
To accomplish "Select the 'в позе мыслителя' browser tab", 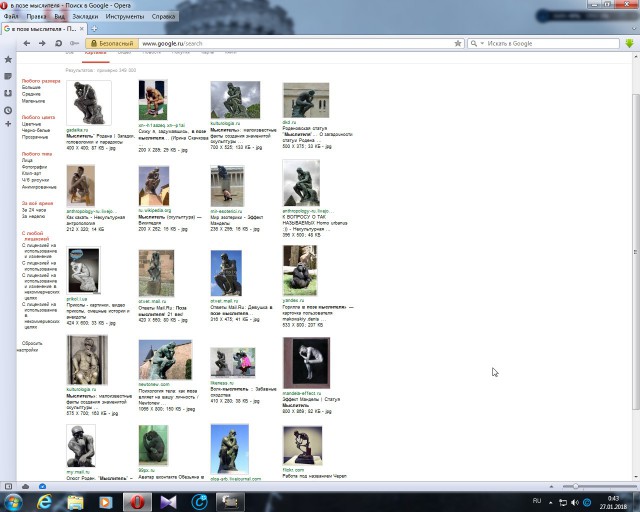I will (x=43, y=29).
